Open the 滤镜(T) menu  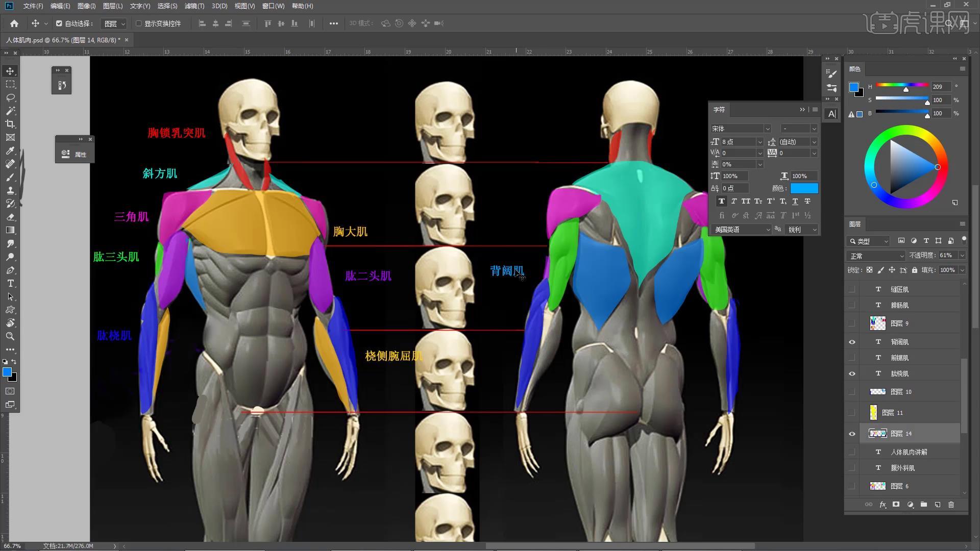click(194, 6)
